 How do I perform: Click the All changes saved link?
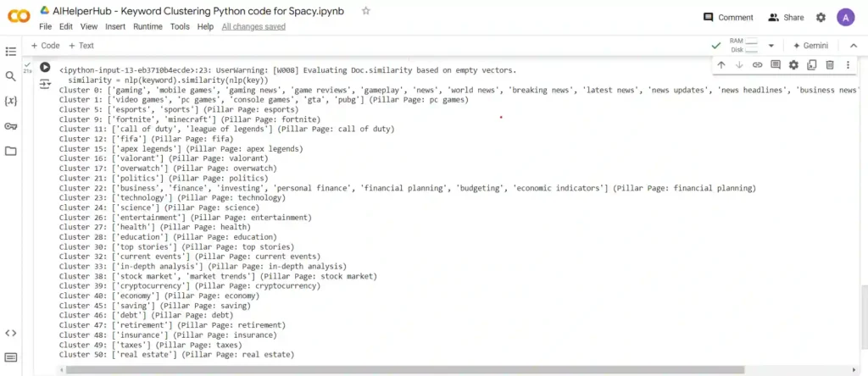coord(253,26)
